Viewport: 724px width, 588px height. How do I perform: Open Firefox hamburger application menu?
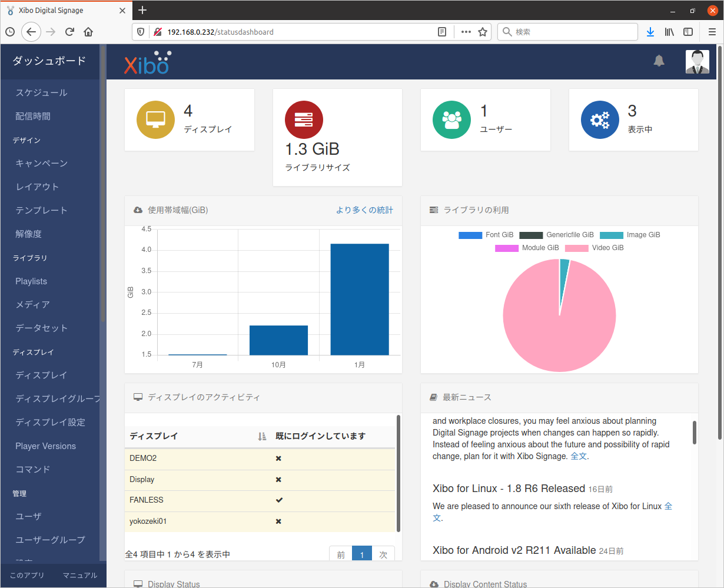pyautogui.click(x=712, y=32)
